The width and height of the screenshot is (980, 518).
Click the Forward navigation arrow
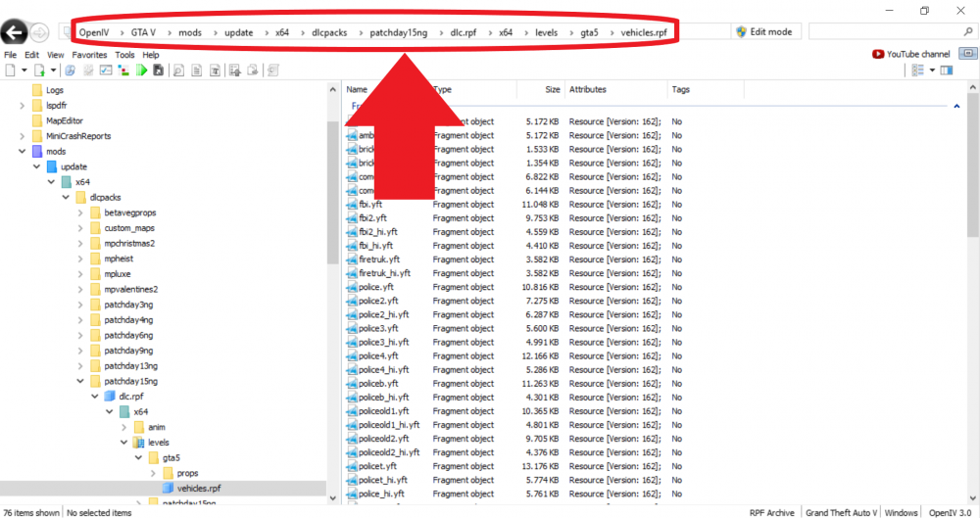pyautogui.click(x=39, y=32)
